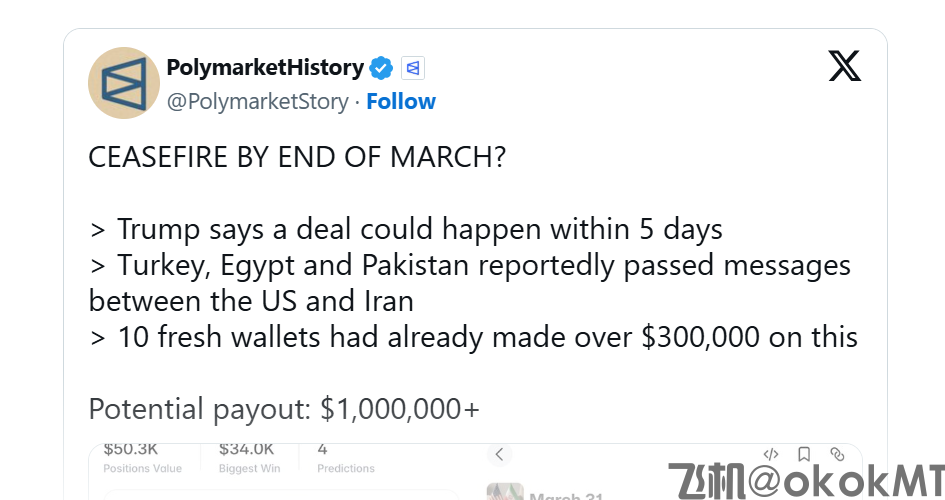Click the copy link icon in the preview
945x500 pixels.
(x=837, y=454)
